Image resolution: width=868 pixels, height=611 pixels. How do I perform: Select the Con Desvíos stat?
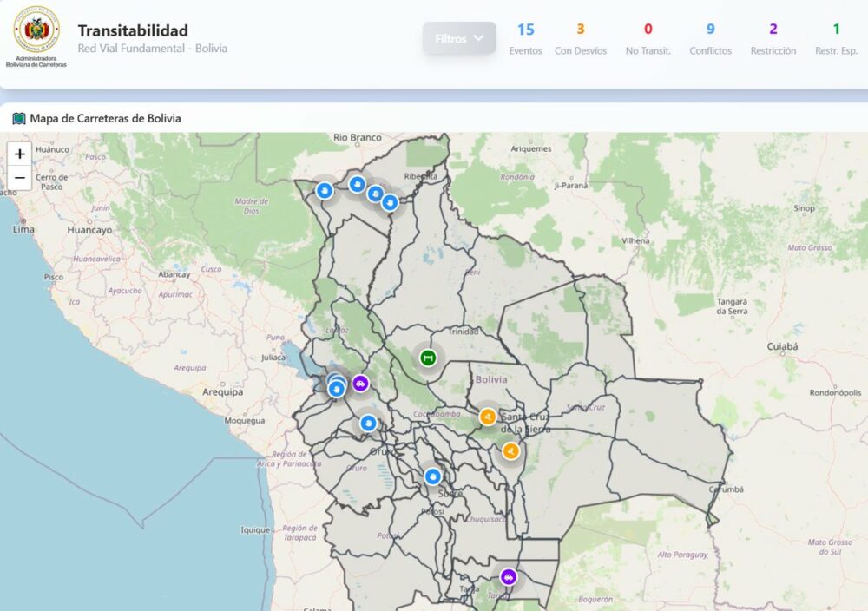580,39
